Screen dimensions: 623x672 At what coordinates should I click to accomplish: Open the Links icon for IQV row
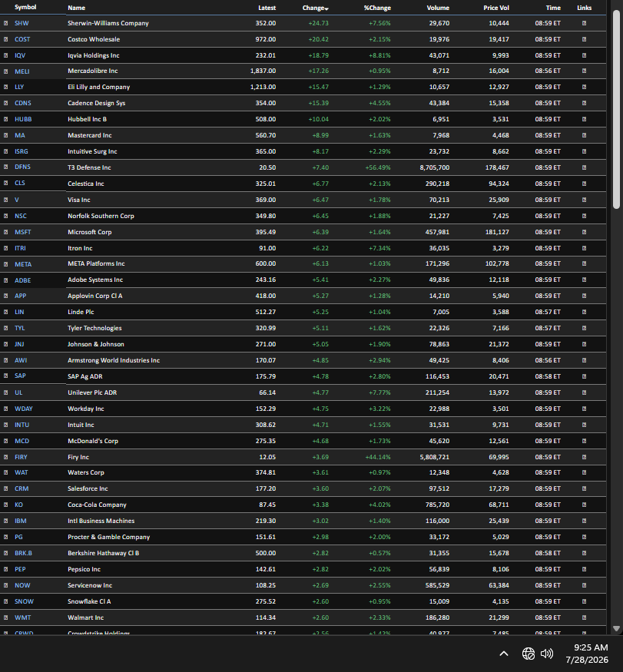(584, 55)
